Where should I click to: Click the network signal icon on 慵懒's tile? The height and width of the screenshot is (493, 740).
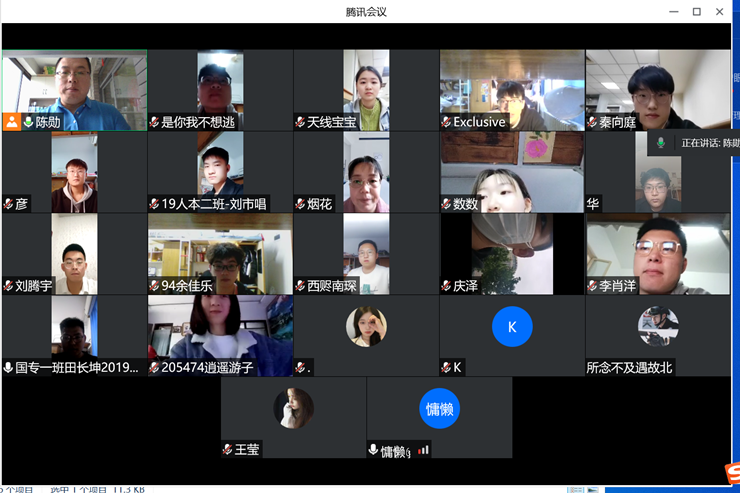pos(423,450)
